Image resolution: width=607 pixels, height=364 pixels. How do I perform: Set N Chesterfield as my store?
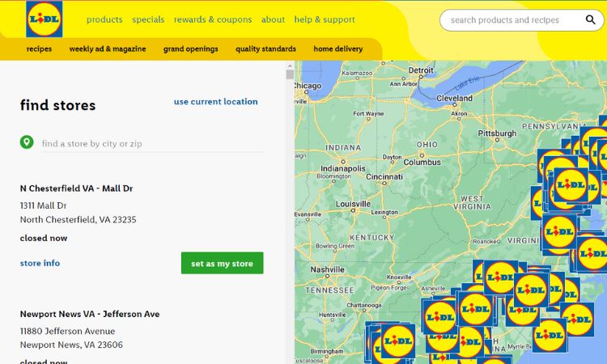pos(223,263)
